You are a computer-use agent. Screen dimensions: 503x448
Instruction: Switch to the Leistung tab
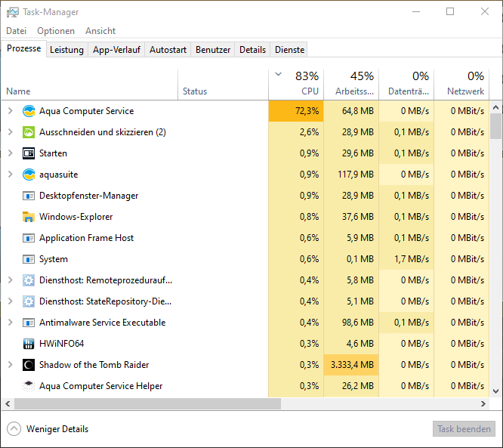66,50
